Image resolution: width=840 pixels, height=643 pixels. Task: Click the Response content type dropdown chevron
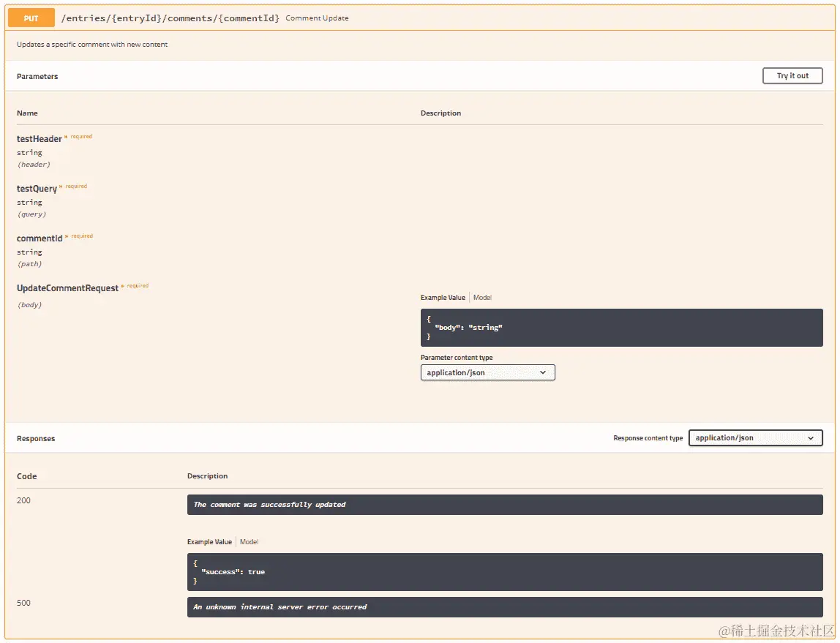click(812, 437)
